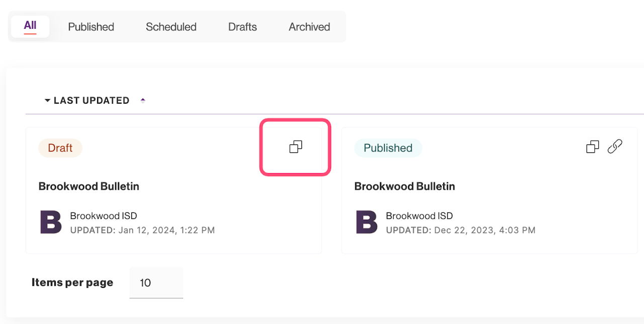The image size is (644, 324).
Task: Duplicate the Published Brookwood Bulletin
Action: (x=593, y=147)
